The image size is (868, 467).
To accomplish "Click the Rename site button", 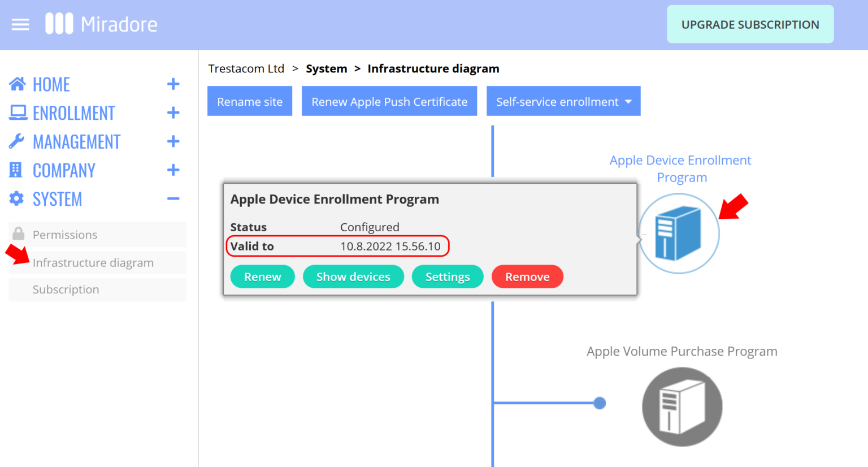I will coord(250,101).
